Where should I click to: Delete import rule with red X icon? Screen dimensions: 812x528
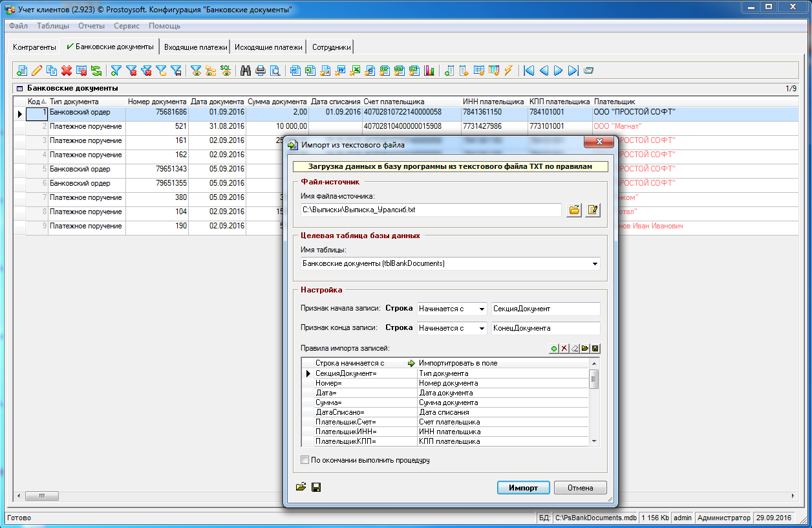coord(564,348)
